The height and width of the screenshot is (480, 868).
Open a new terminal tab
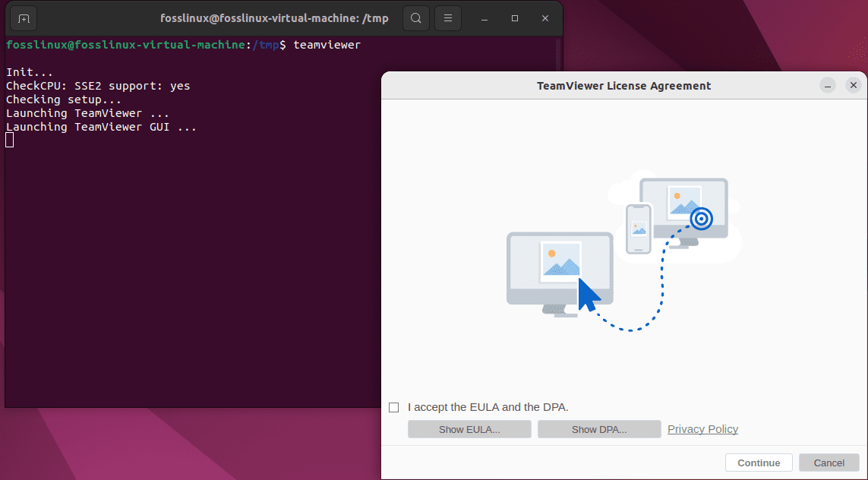click(23, 17)
